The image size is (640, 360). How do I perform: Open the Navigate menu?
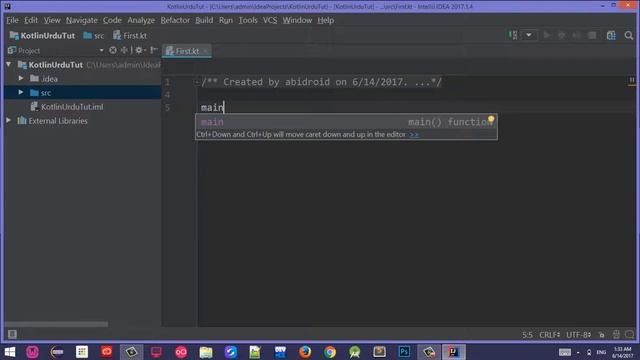[x=82, y=20]
